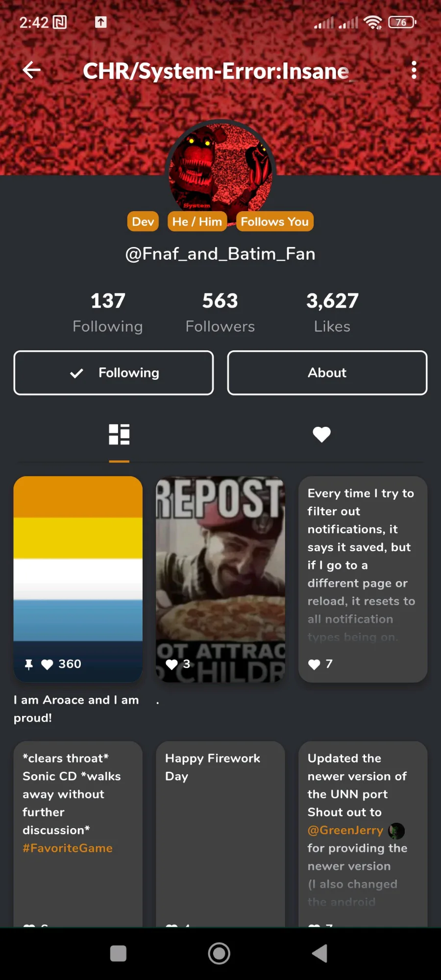This screenshot has height=980, width=441.
Task: Tap the pin icon on the flag post
Action: coord(29,664)
